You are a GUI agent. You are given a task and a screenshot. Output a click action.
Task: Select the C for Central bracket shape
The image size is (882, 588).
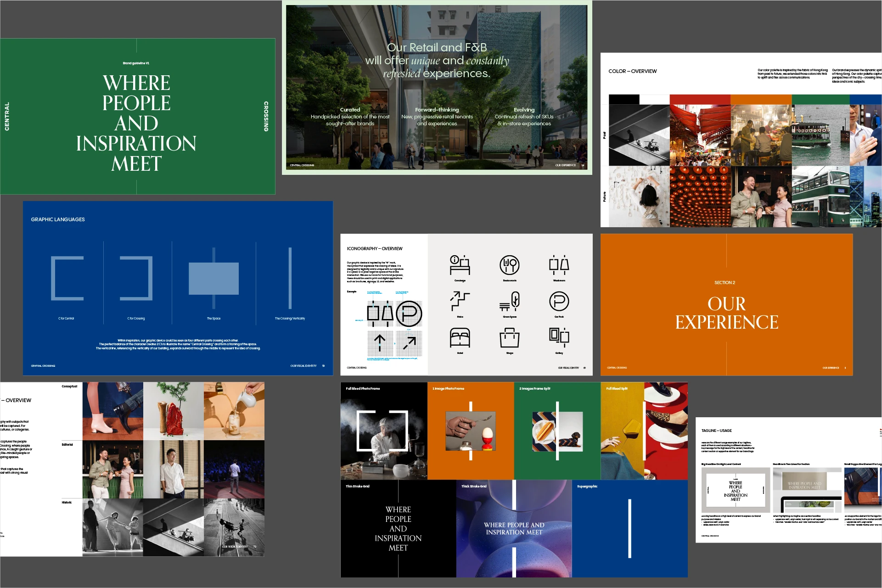point(67,278)
